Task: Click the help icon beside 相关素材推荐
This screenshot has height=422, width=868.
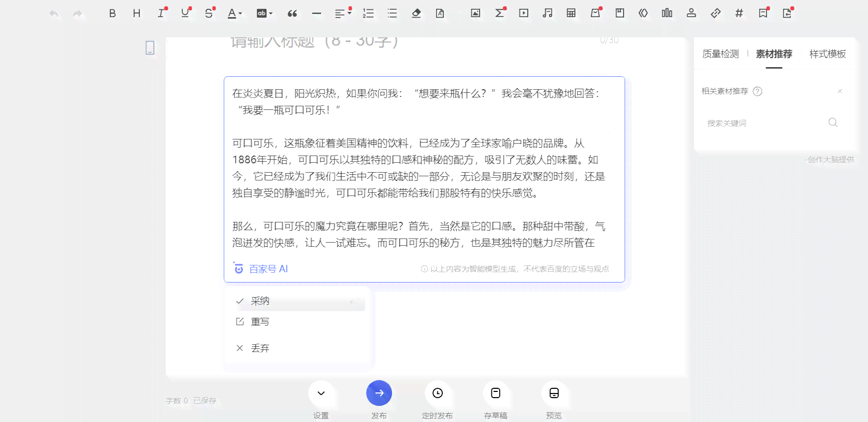Action: pyautogui.click(x=757, y=91)
